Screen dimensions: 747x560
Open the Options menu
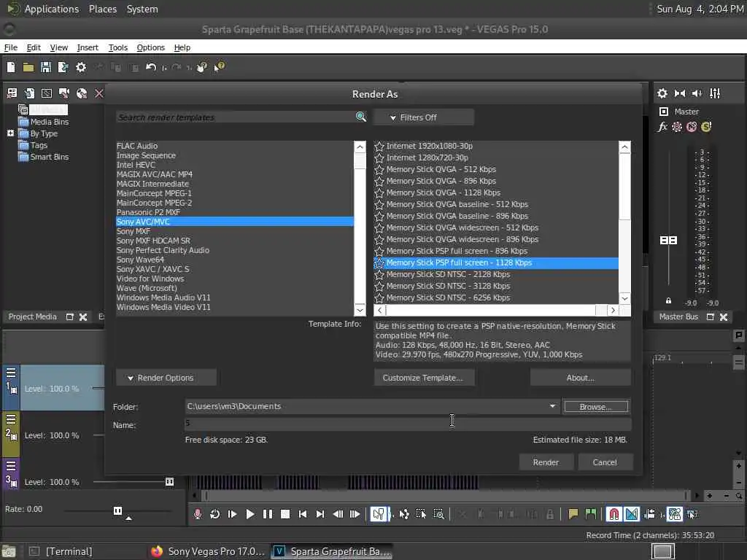(x=150, y=47)
